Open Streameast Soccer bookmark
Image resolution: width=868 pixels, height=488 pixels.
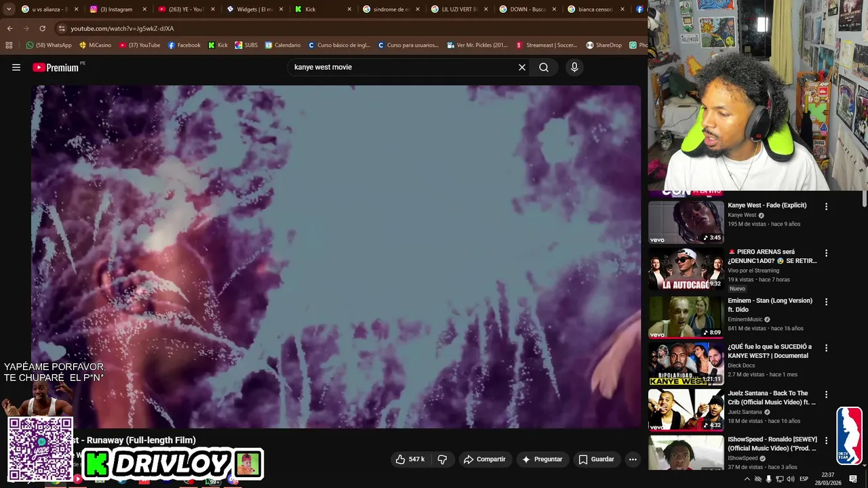547,45
